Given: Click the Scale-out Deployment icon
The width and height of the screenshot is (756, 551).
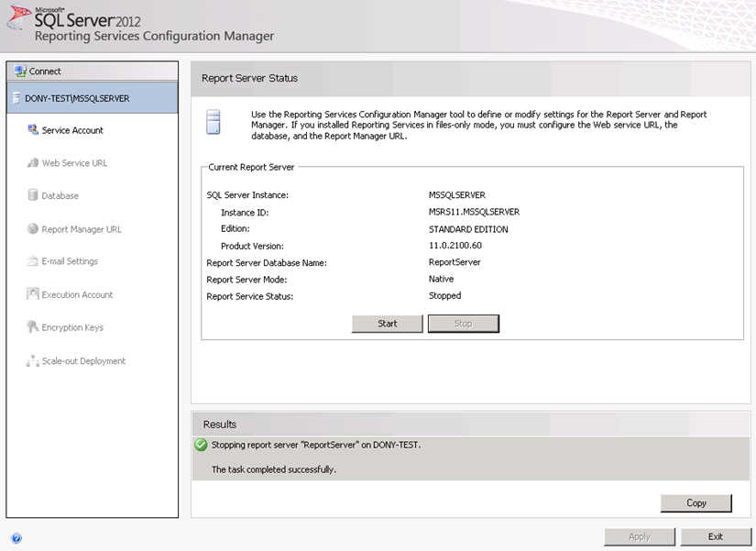Looking at the screenshot, I should (x=33, y=361).
